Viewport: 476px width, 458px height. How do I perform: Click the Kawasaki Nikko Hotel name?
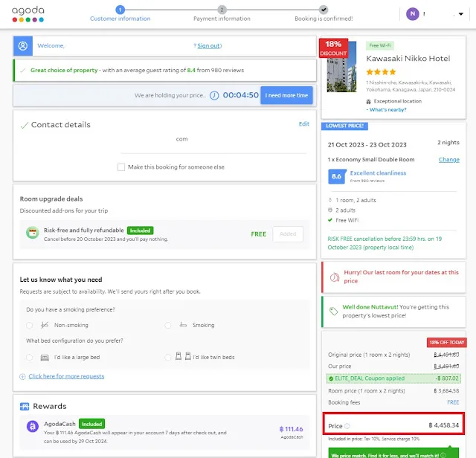408,59
